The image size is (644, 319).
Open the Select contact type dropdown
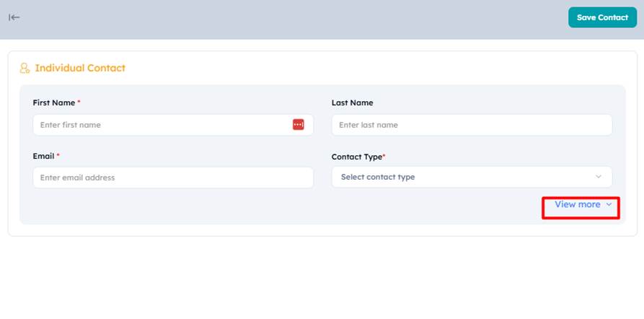coord(472,177)
